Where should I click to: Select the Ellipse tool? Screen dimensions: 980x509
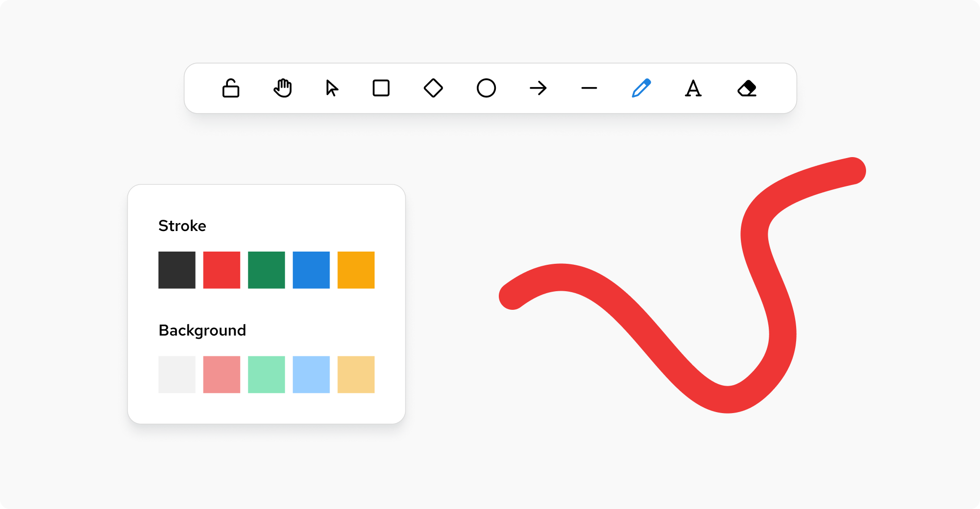click(486, 89)
